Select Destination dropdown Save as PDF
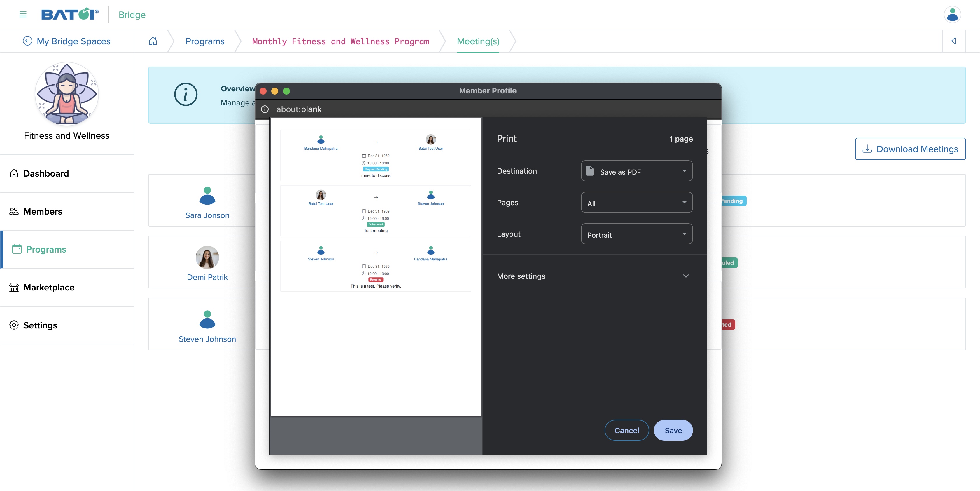The image size is (980, 491). point(637,170)
